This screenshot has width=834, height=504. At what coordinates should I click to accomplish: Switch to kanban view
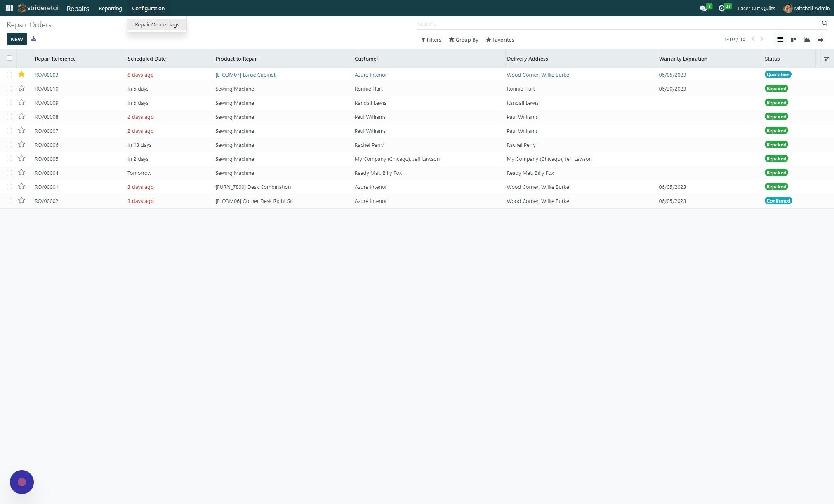click(793, 40)
